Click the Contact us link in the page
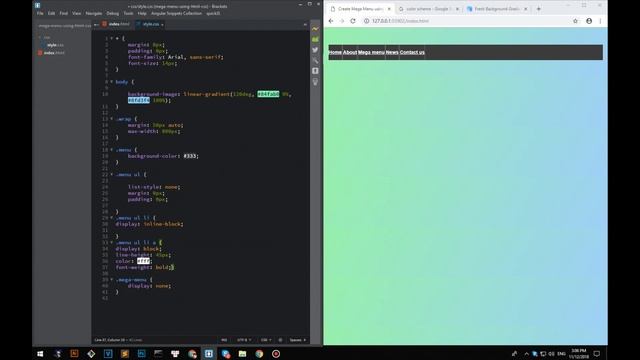 tap(412, 52)
